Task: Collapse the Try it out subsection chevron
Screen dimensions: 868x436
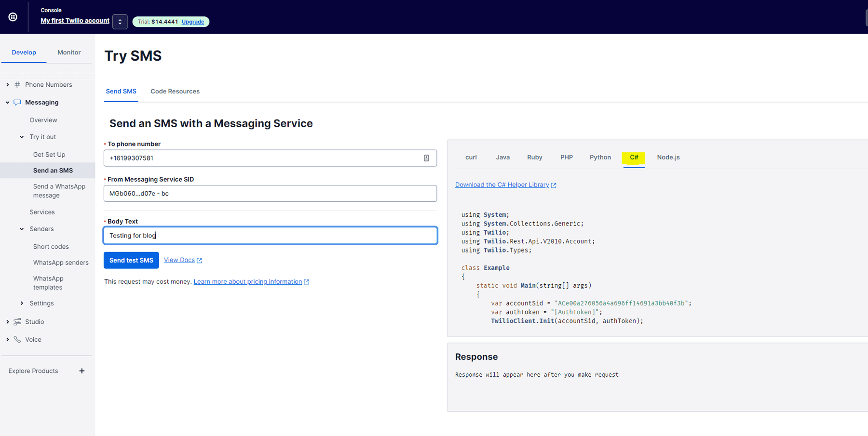Action: [22, 137]
